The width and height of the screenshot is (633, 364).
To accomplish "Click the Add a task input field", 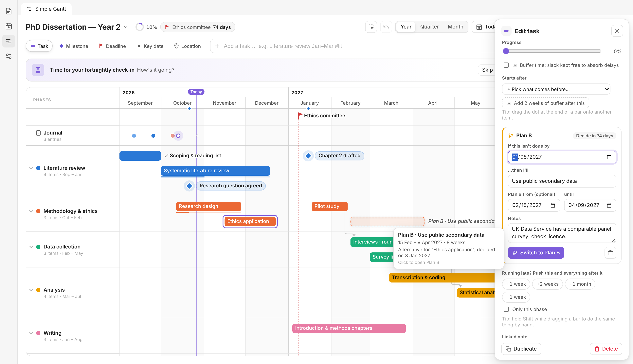I will (352, 46).
